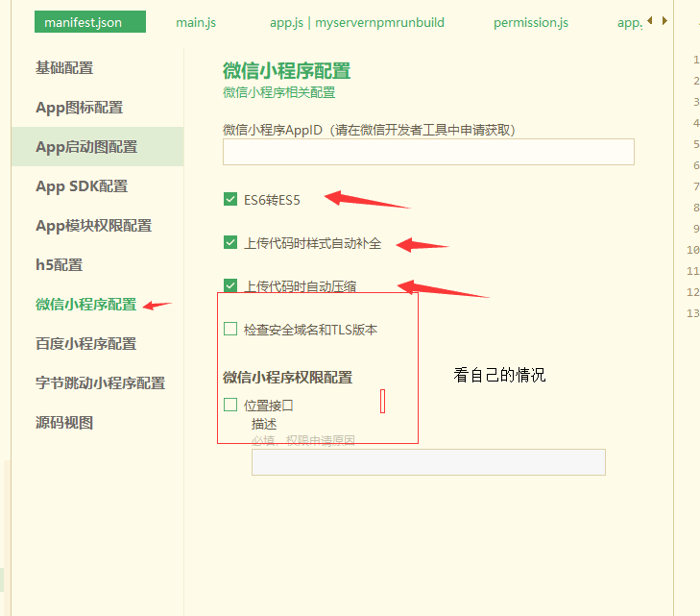Open 字节跳动小程序配置 section
This screenshot has height=616, width=700.
click(101, 382)
